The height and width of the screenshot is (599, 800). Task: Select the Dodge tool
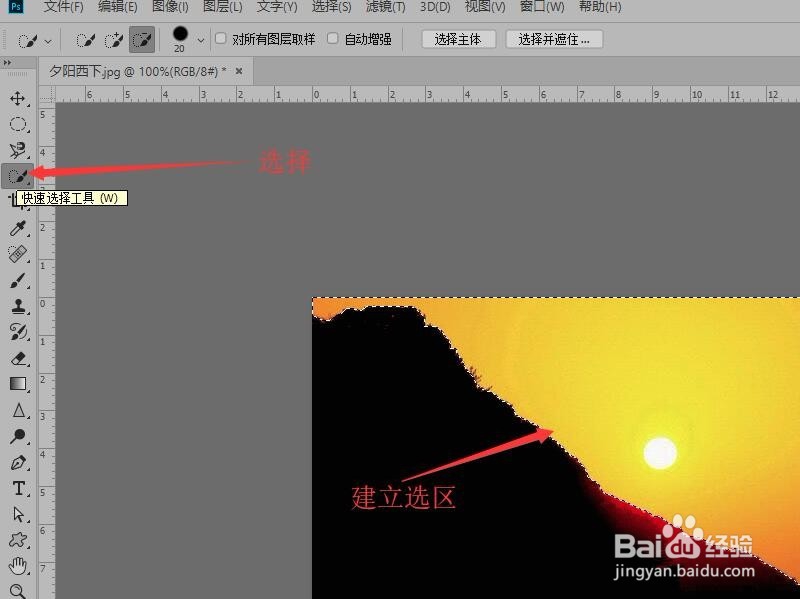click(x=18, y=436)
